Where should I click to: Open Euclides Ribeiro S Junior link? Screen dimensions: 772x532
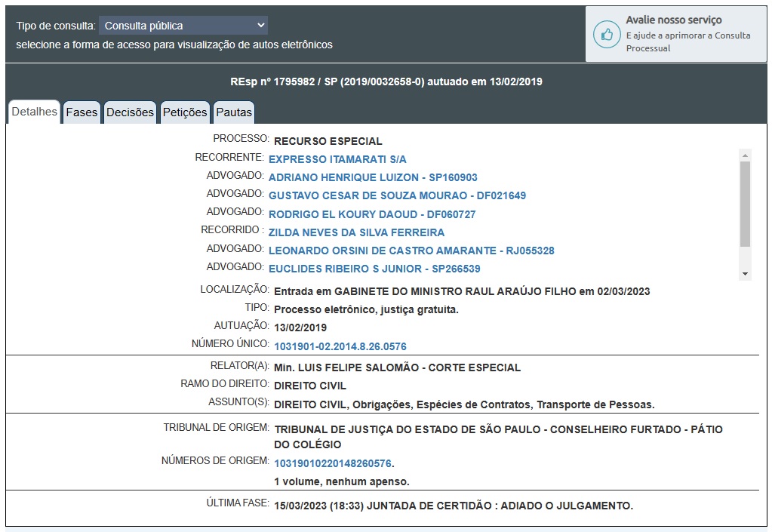[x=374, y=269]
